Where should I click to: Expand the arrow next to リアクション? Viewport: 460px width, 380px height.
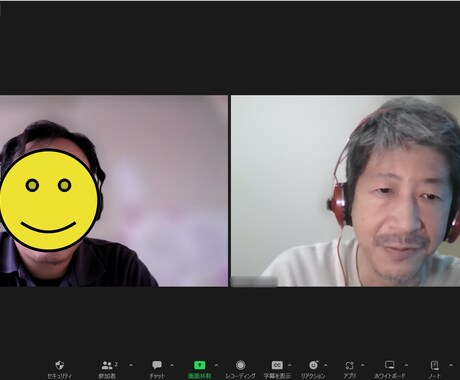[x=326, y=365]
